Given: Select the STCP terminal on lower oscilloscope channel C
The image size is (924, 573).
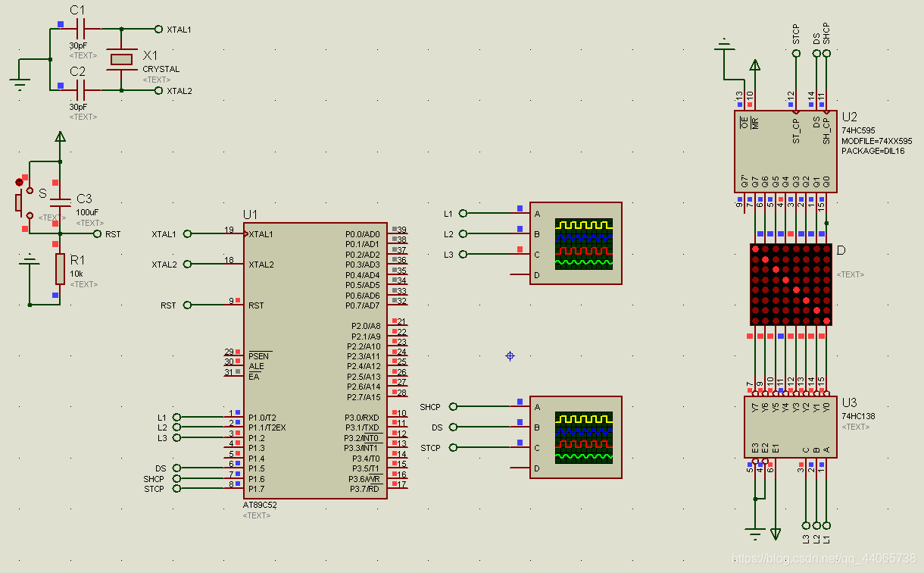Looking at the screenshot, I should [x=453, y=447].
